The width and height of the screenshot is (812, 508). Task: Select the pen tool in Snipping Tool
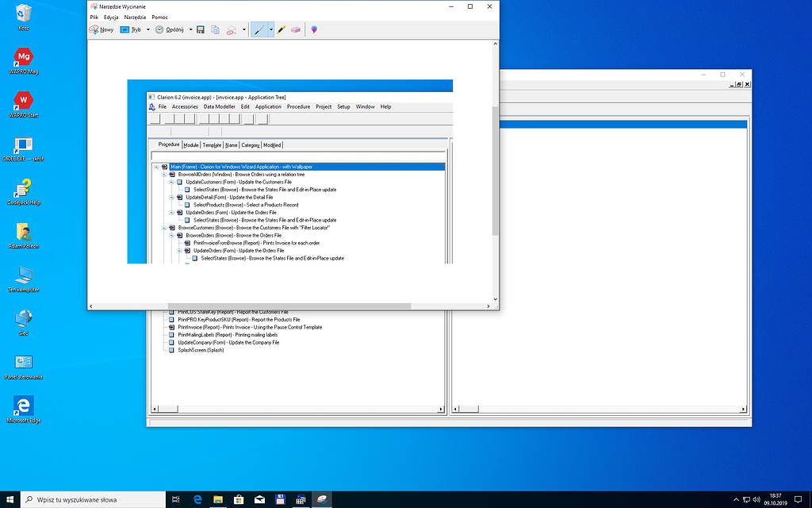(260, 29)
